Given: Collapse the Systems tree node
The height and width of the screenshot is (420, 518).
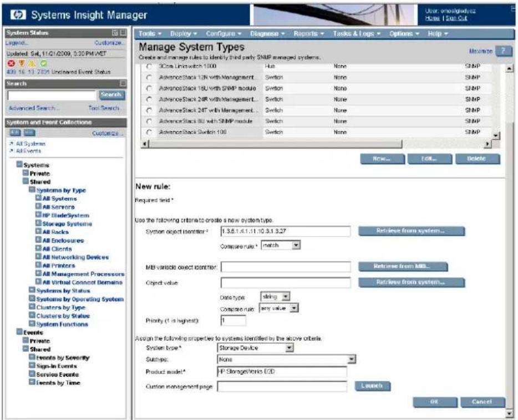Looking at the screenshot, I should tap(19, 164).
